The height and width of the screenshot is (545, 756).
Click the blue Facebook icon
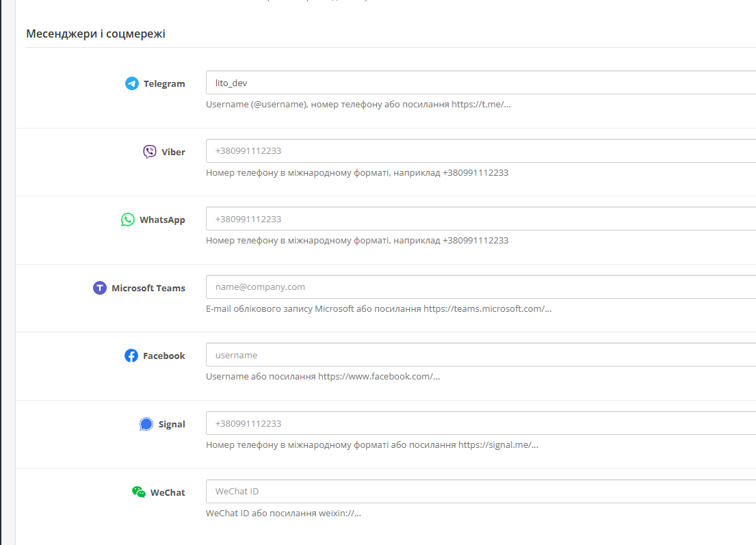coord(131,356)
